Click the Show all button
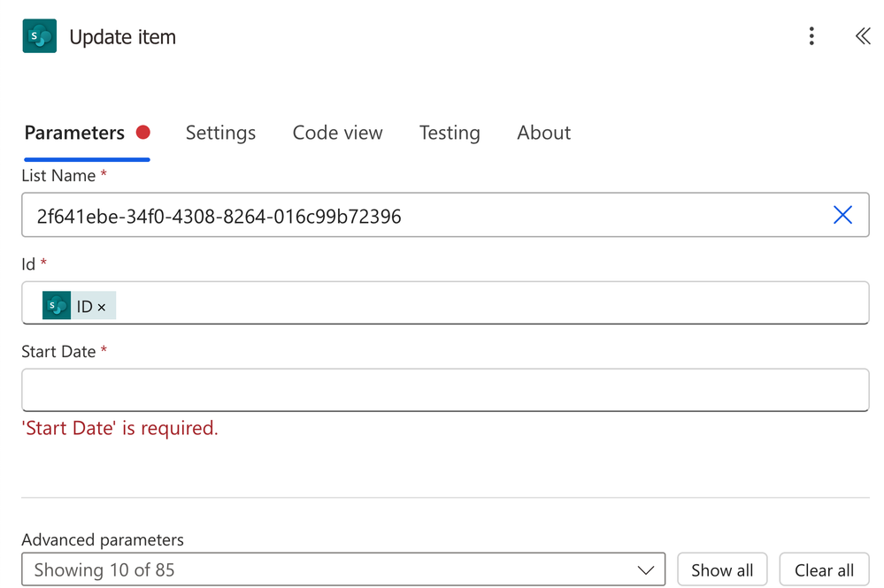The image size is (884, 588). 722,570
